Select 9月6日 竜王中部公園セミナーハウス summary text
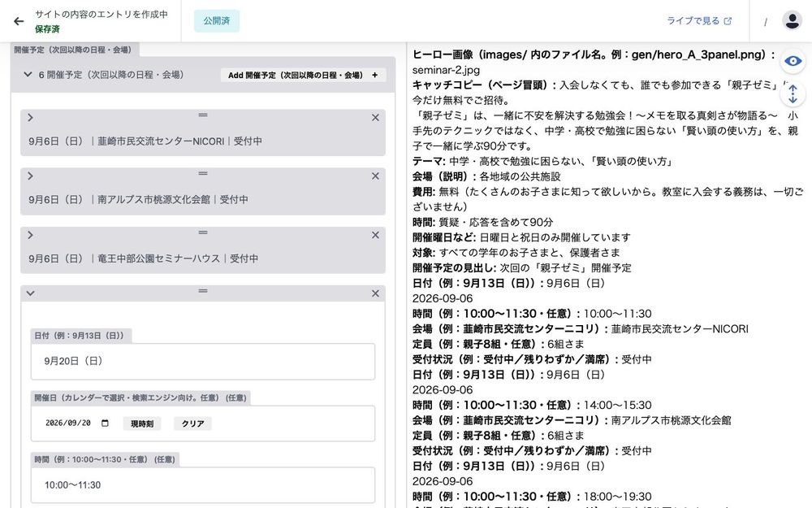The width and height of the screenshot is (812, 508). (x=144, y=258)
